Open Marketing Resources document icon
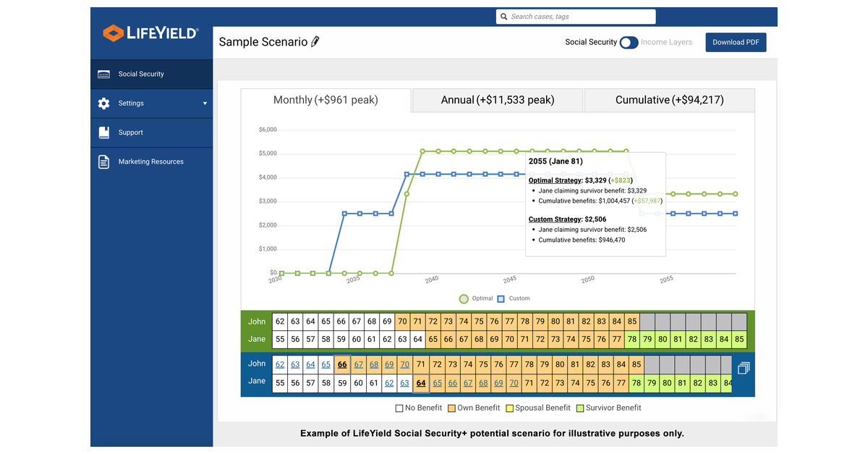Screen dimensions: 868x454 point(103,161)
